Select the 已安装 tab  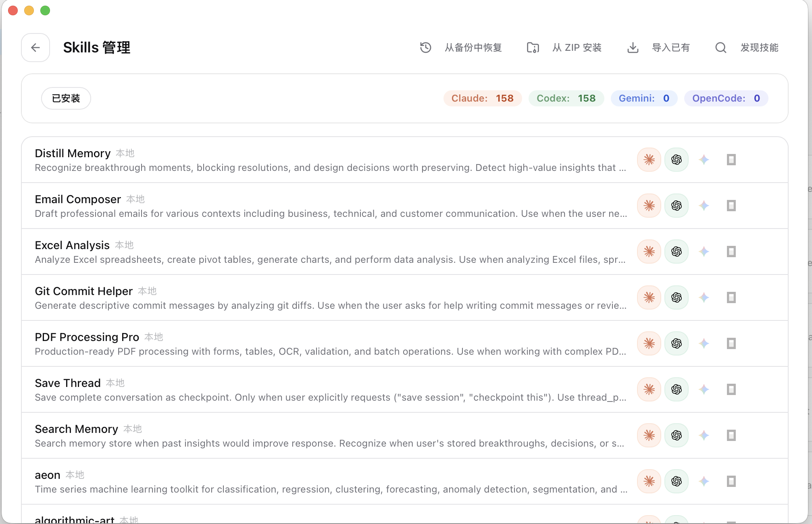66,98
